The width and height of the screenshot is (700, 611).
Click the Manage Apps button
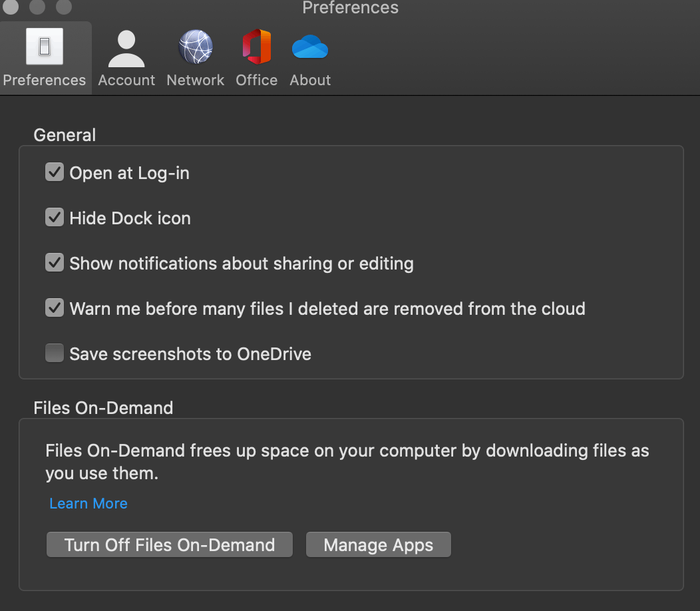378,544
